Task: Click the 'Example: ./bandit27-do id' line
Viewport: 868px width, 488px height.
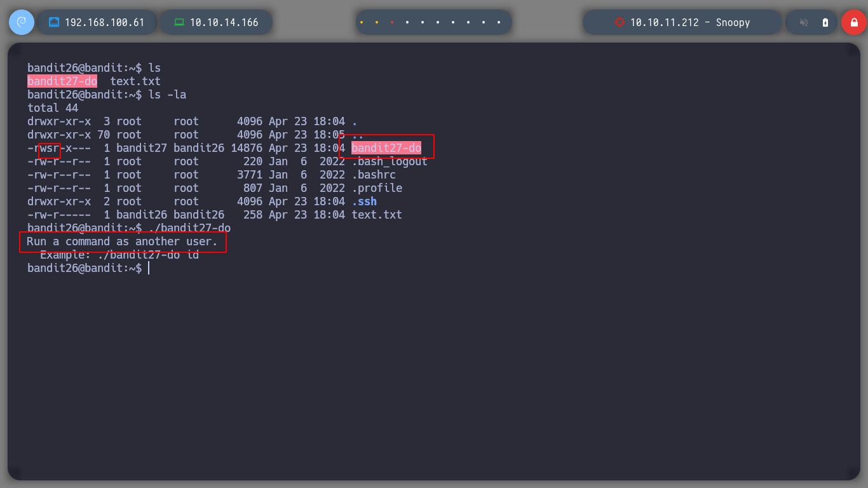Action: [x=119, y=255]
